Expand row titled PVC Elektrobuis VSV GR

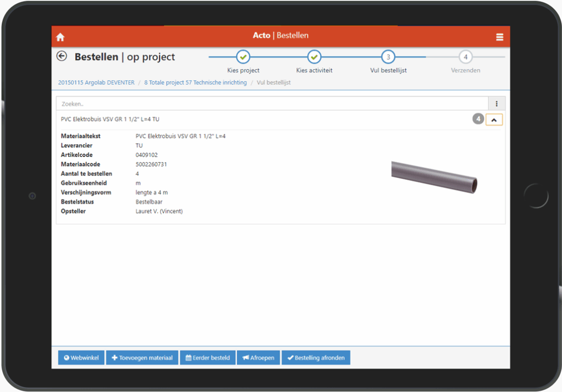(110, 119)
